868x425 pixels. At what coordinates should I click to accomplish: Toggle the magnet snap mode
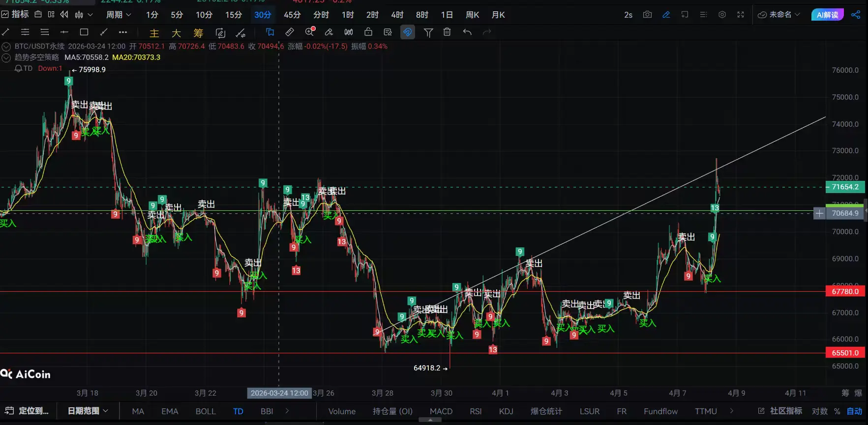[408, 32]
